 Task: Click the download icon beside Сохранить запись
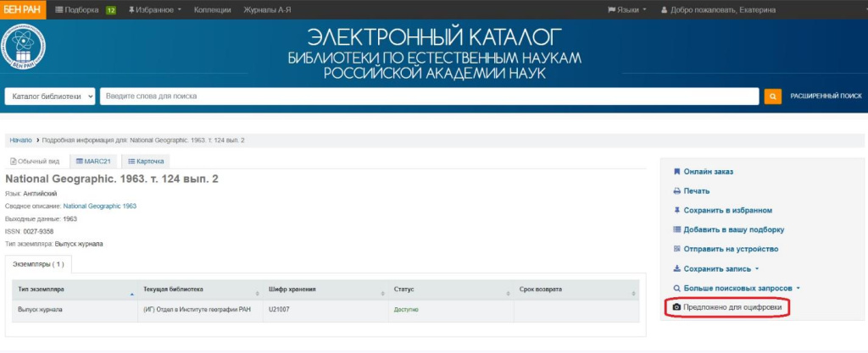[676, 269]
